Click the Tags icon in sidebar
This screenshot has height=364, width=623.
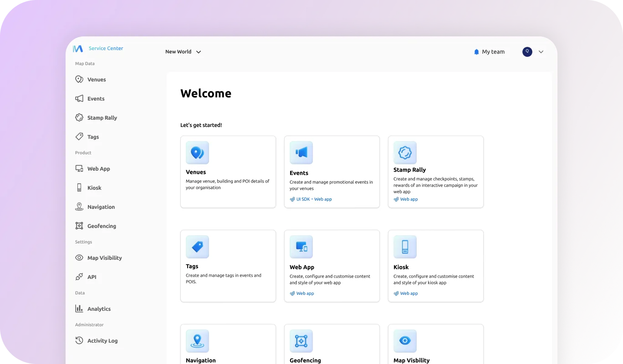(79, 136)
